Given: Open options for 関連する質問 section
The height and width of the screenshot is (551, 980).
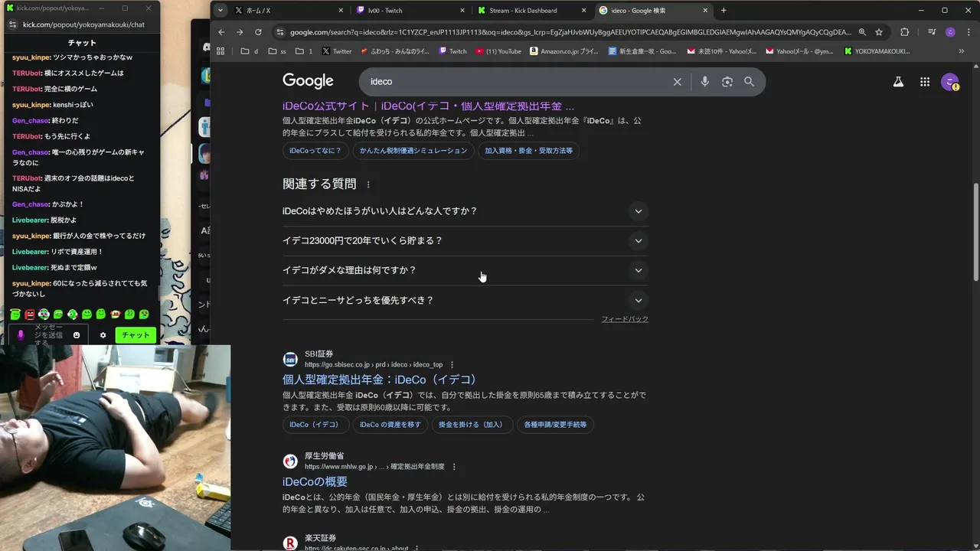Looking at the screenshot, I should click(368, 184).
